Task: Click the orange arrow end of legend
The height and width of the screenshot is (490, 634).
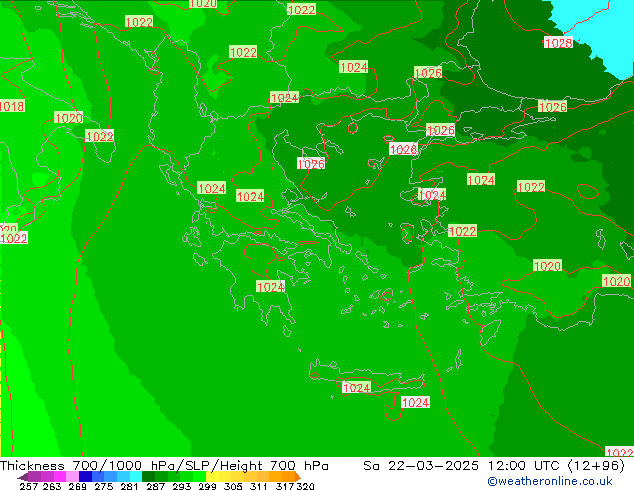Action: 298,476
